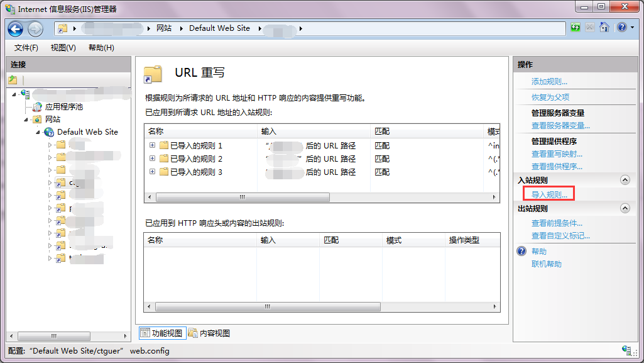Expand 已导入的规则 2 rule group
The height and width of the screenshot is (363, 644).
click(x=152, y=159)
